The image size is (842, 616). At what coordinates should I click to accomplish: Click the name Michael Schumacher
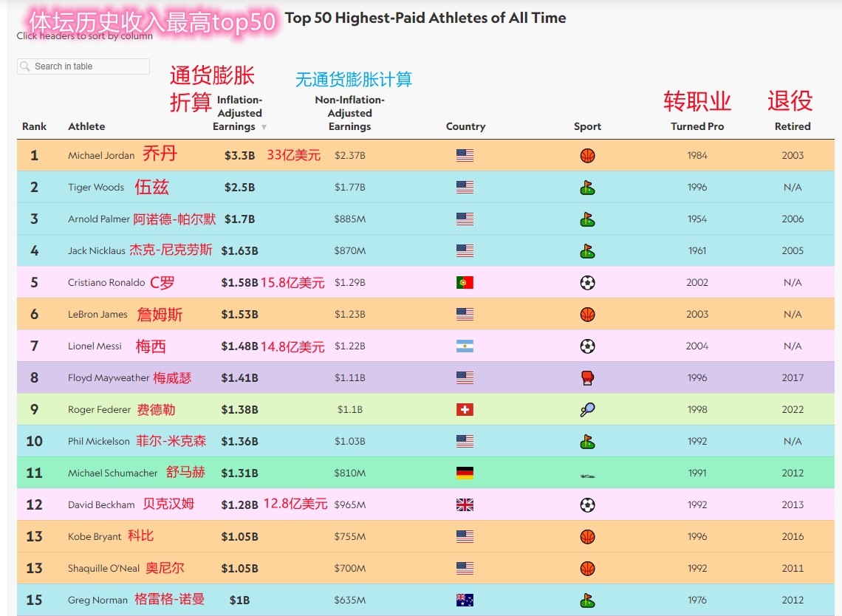pyautogui.click(x=113, y=473)
